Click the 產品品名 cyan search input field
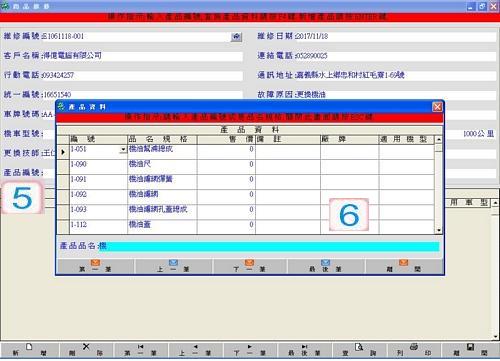Screen dimensions: 500x361 pyautogui.click(x=269, y=247)
